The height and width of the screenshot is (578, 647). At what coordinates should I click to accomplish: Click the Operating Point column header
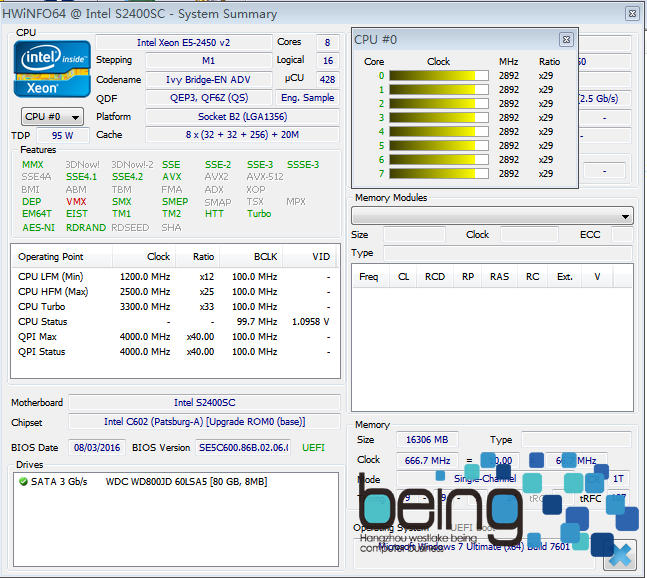(62, 257)
